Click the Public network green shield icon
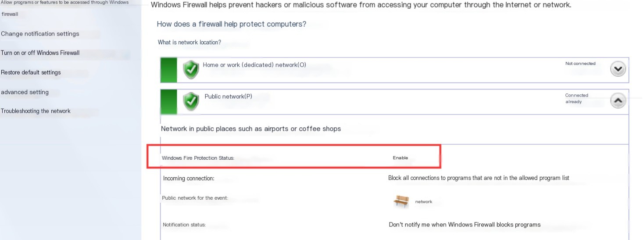644x240 pixels. tap(191, 102)
